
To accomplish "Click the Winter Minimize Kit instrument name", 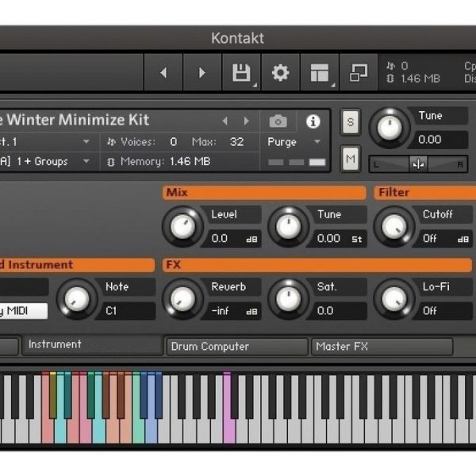I will [75, 120].
